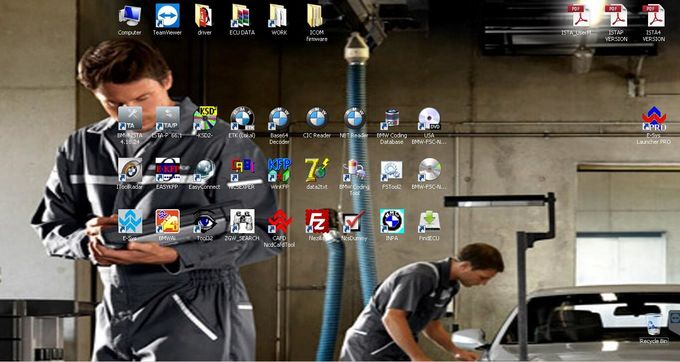Launch the E-Sys shortcut
This screenshot has width=680, height=362.
(130, 221)
